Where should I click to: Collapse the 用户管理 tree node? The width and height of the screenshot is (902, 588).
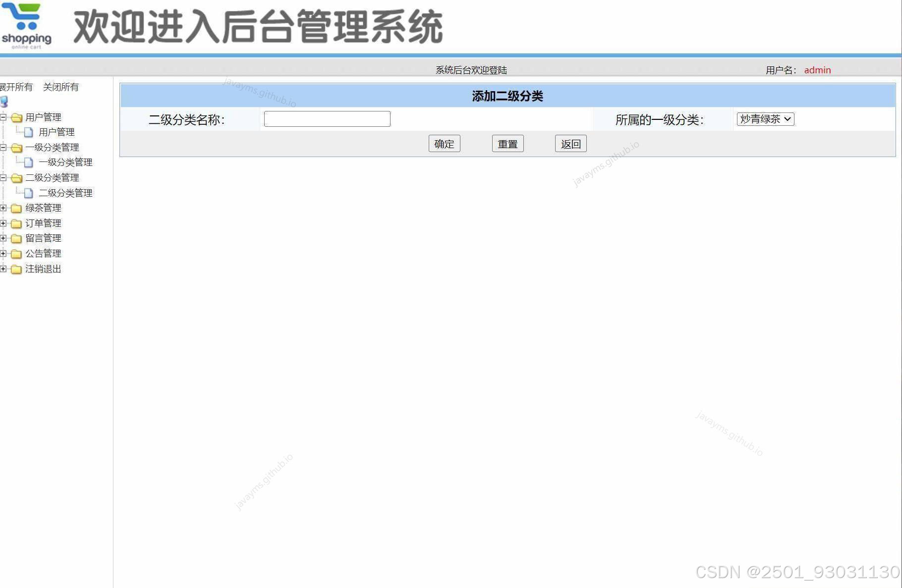(x=3, y=117)
